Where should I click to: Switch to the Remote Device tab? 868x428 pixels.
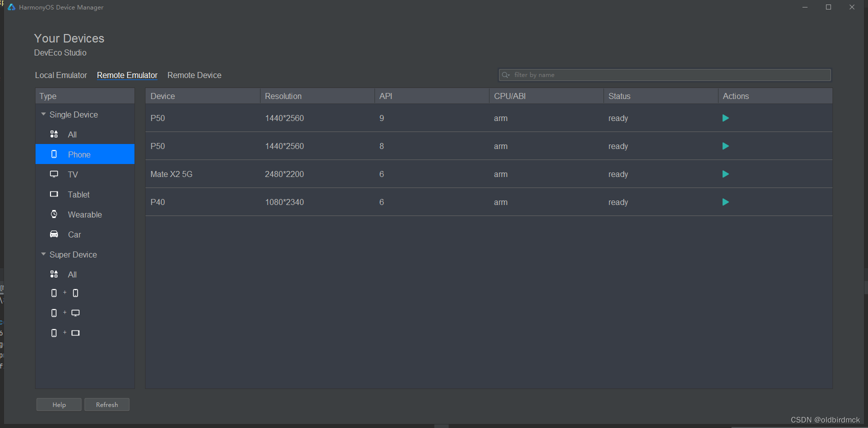tap(194, 75)
